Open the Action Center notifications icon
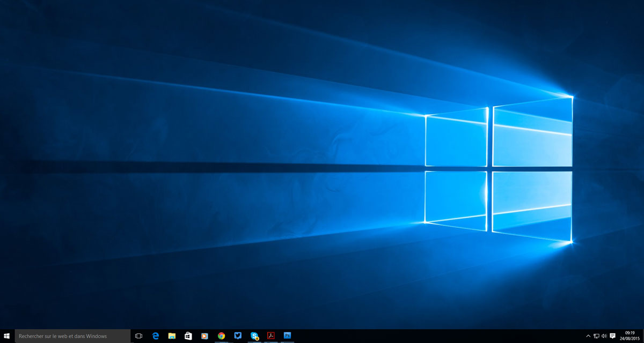This screenshot has width=644, height=343. pos(612,336)
